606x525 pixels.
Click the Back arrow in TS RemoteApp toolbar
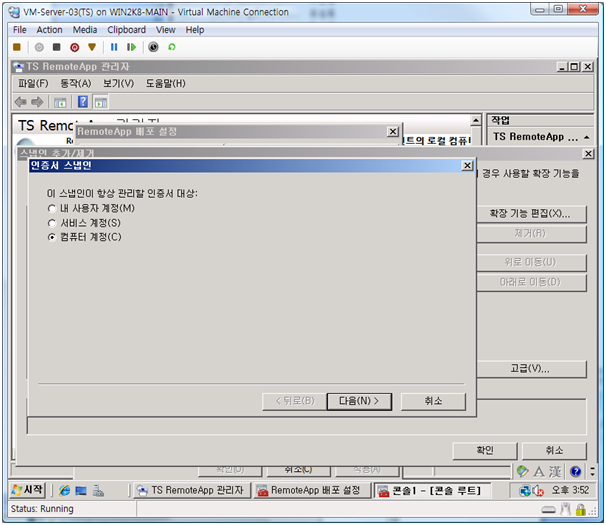(x=20, y=102)
